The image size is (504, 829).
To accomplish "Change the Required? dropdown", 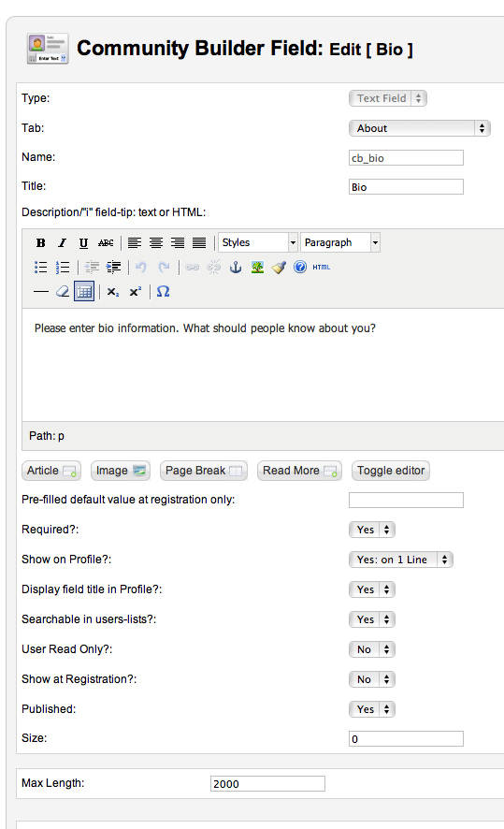I will [372, 530].
